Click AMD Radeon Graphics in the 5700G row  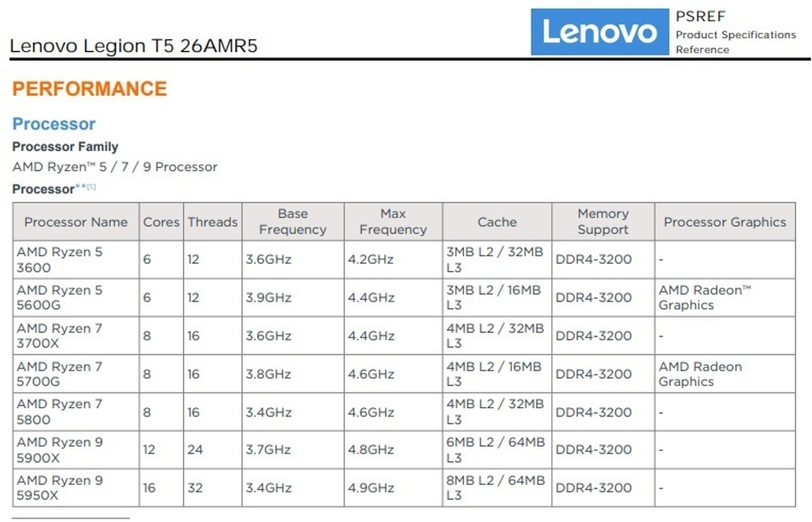pyautogui.click(x=700, y=374)
